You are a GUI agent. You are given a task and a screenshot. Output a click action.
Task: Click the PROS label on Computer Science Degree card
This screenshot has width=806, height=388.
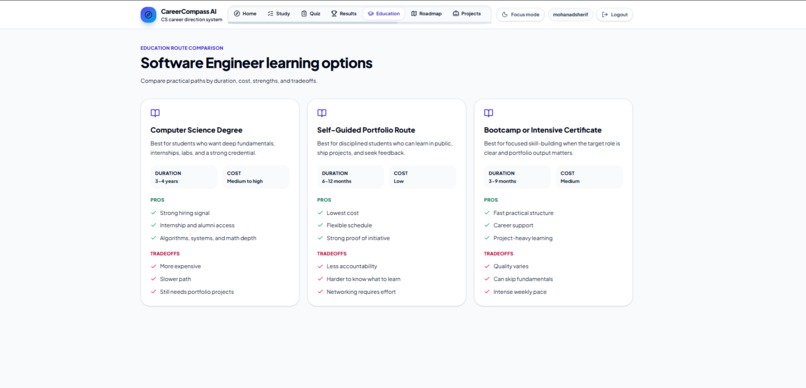(157, 200)
